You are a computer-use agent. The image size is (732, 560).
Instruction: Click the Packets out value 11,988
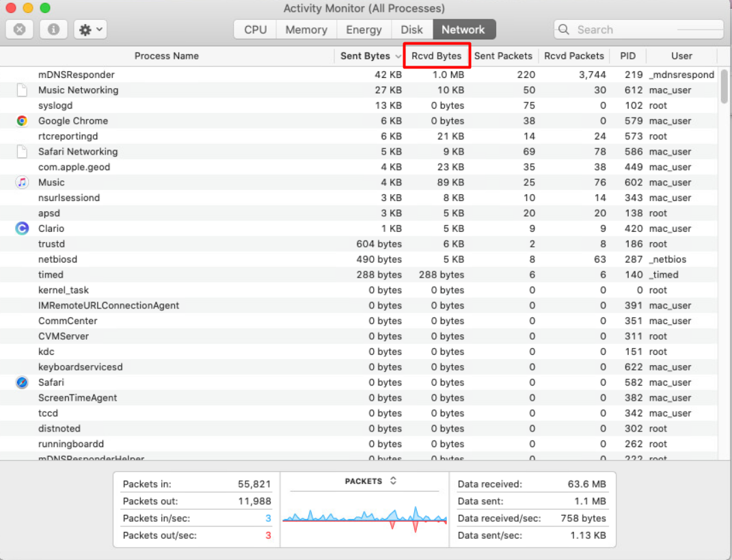(254, 501)
